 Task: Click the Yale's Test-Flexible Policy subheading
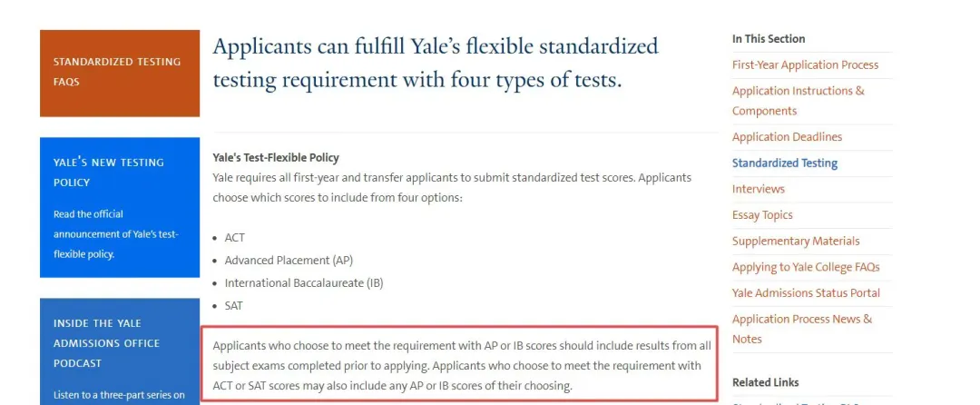click(x=276, y=158)
